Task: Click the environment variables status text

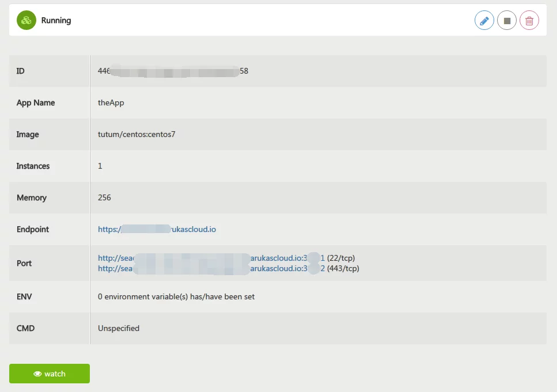Action: click(176, 296)
